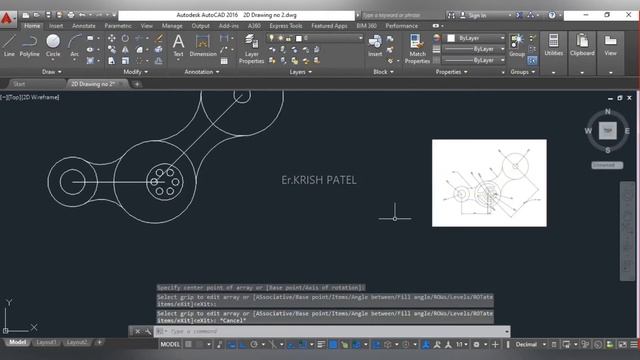Switch to the Express Tools ribbon tab
The width and height of the screenshot is (640, 360).
[x=286, y=26]
